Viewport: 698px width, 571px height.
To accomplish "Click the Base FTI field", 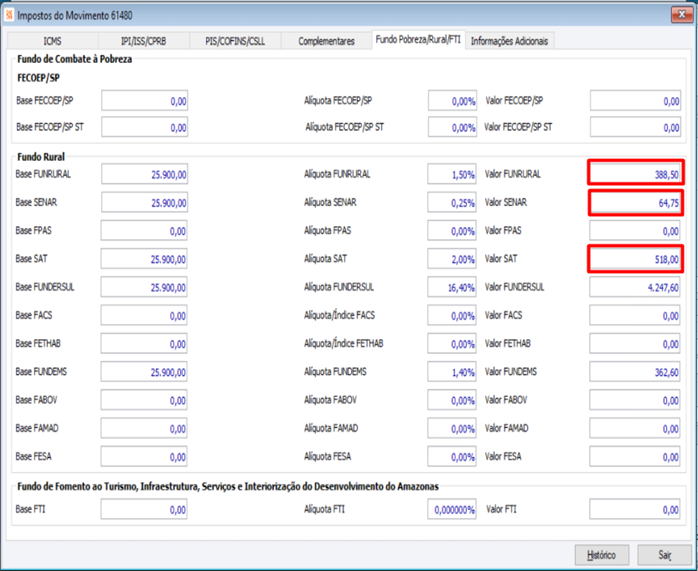I will tap(144, 509).
